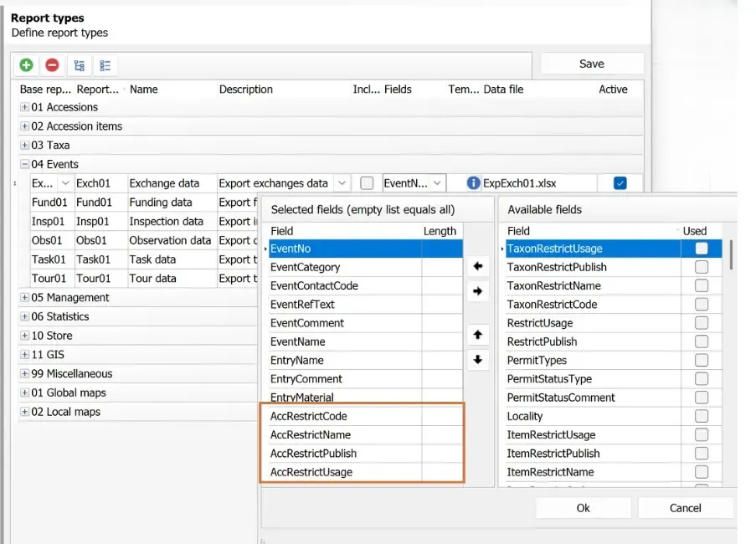756x544 pixels.
Task: Move the selected field down with down arrow
Action: (x=478, y=359)
